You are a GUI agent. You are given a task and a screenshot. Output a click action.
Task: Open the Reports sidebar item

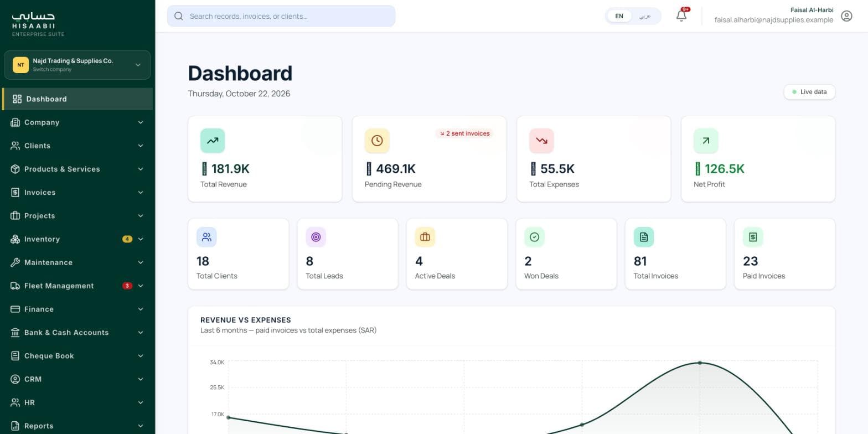click(77, 426)
